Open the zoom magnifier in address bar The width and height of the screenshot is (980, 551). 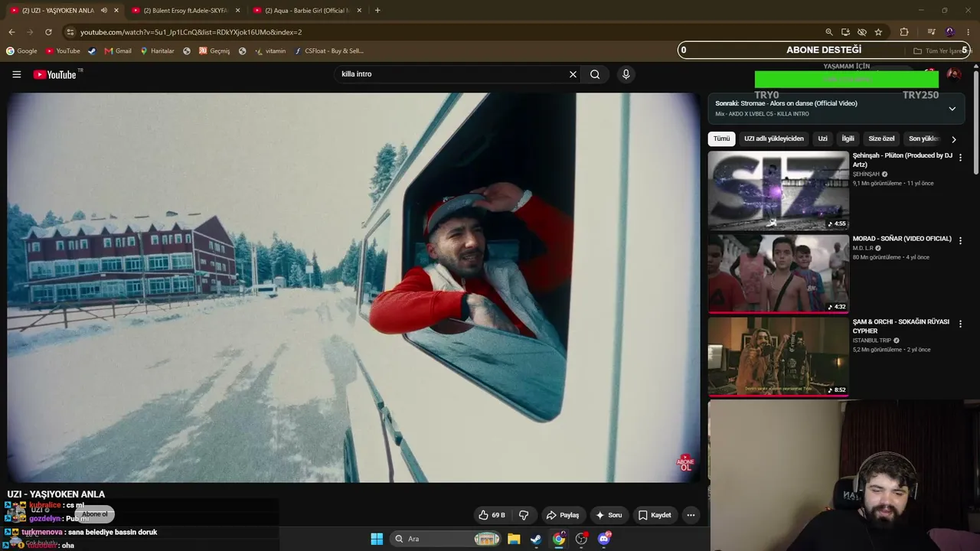(828, 32)
